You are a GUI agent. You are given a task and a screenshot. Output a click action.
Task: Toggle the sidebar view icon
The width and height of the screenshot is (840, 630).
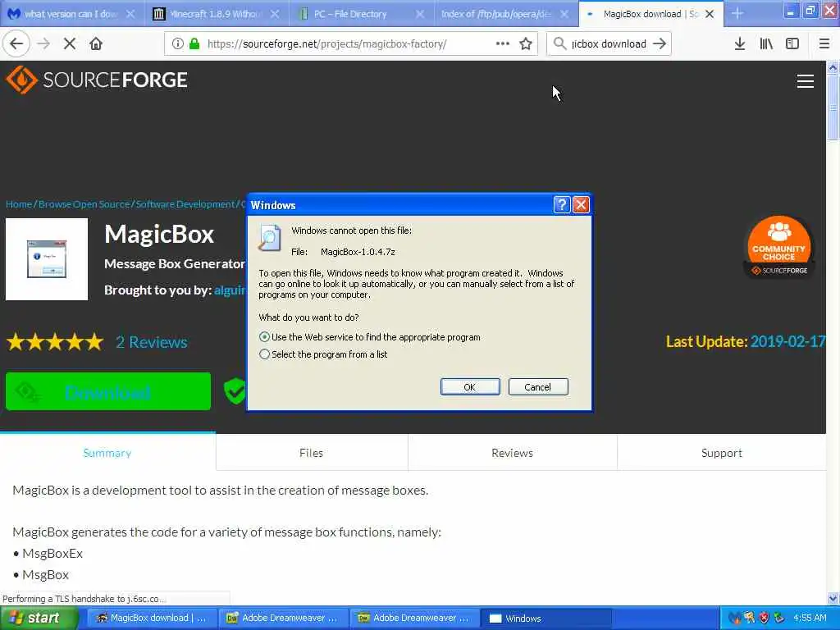(792, 44)
